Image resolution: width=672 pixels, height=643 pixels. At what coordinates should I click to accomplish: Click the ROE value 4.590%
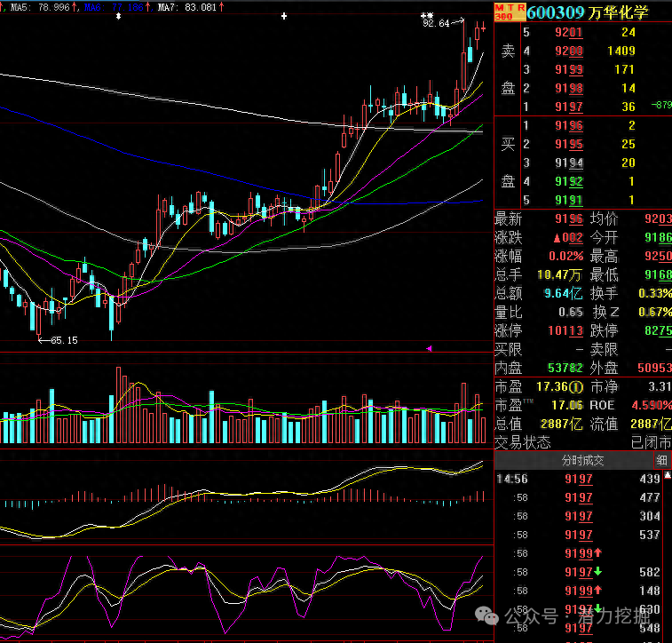(x=652, y=405)
